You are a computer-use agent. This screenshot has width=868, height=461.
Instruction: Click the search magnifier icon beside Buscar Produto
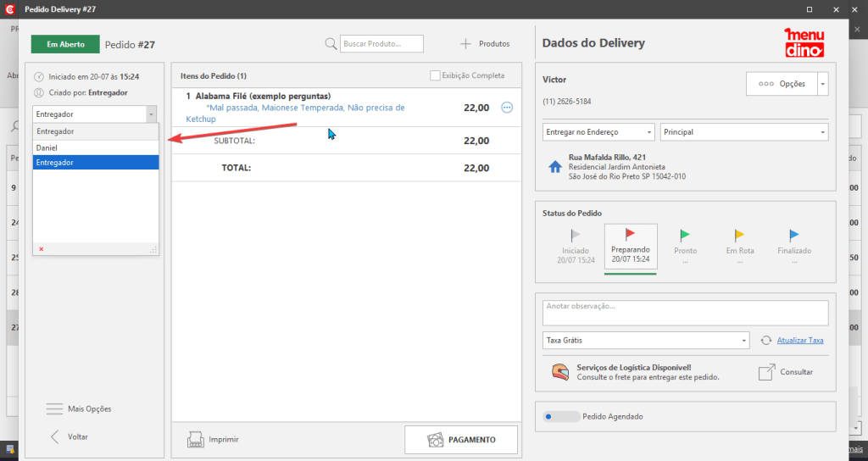[331, 44]
